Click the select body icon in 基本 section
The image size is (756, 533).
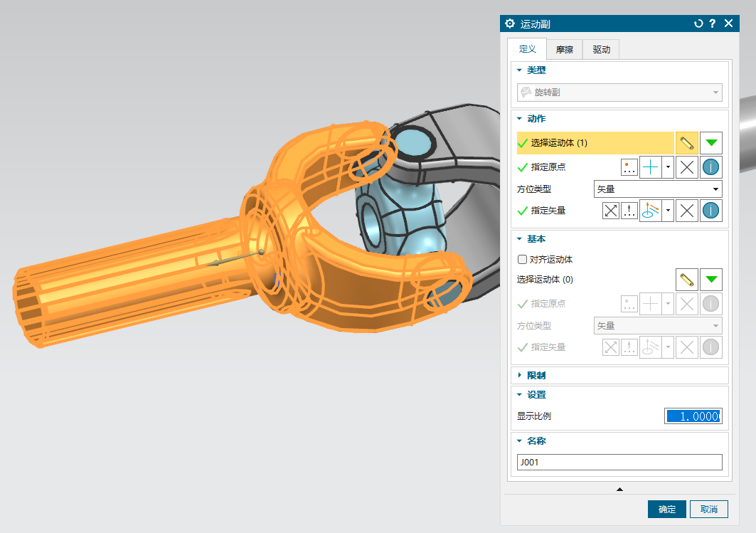[686, 280]
